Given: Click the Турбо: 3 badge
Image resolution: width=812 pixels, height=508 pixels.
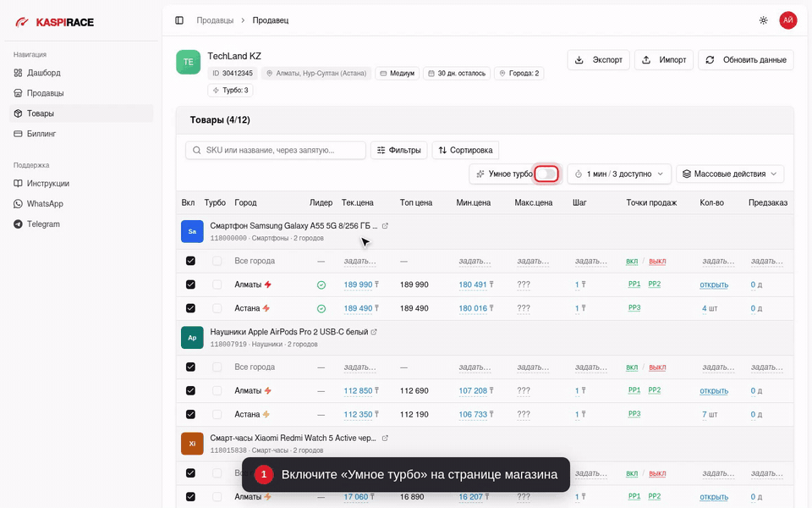Looking at the screenshot, I should pyautogui.click(x=230, y=91).
